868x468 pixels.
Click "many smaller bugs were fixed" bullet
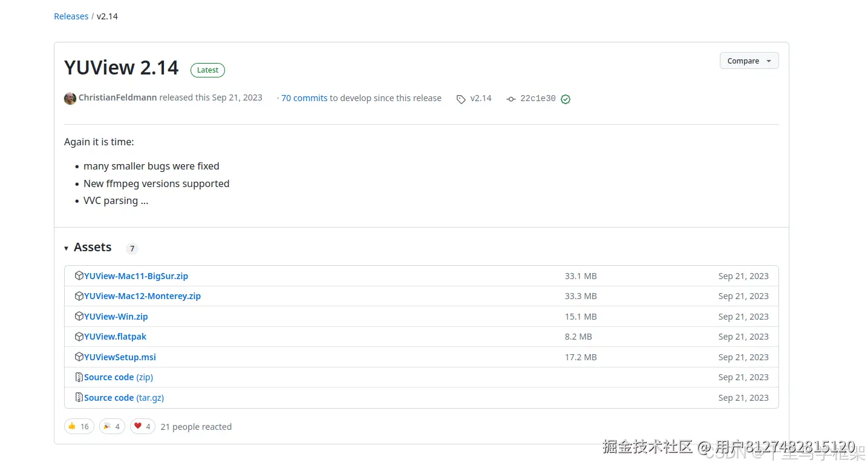(151, 166)
